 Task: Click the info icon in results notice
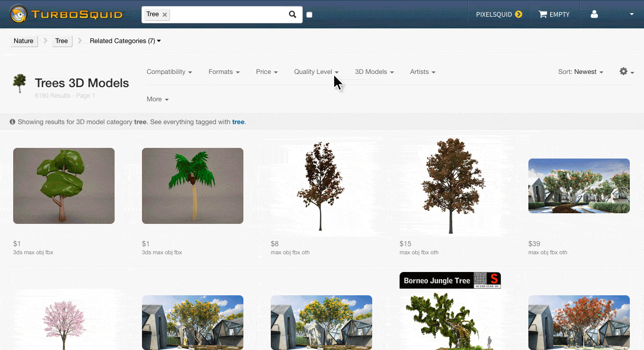[13, 122]
